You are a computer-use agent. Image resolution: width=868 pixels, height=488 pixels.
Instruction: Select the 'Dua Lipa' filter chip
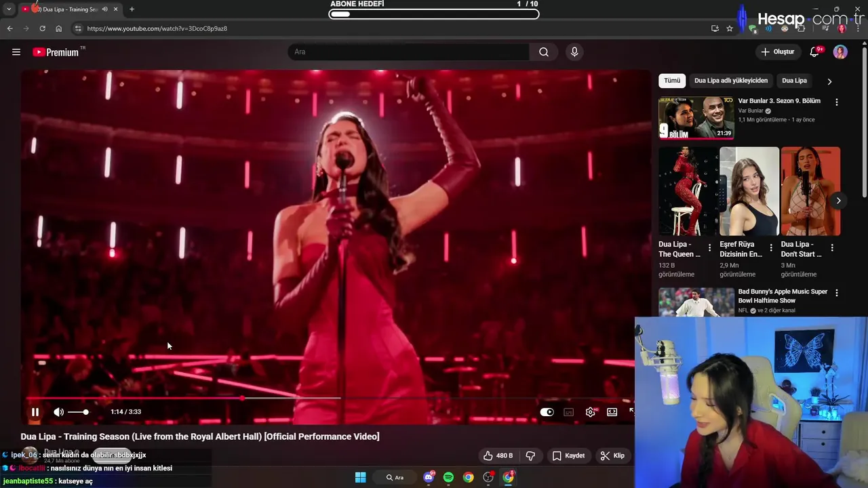click(794, 81)
